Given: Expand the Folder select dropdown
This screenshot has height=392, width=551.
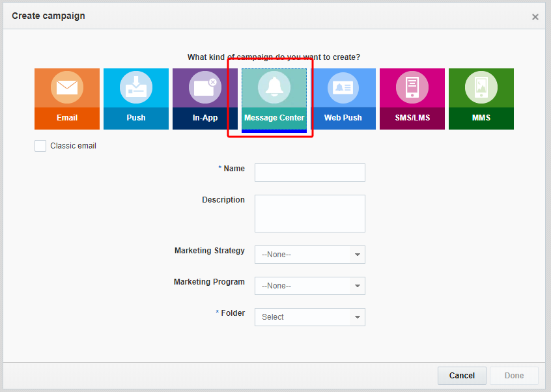Looking at the screenshot, I should click(310, 317).
